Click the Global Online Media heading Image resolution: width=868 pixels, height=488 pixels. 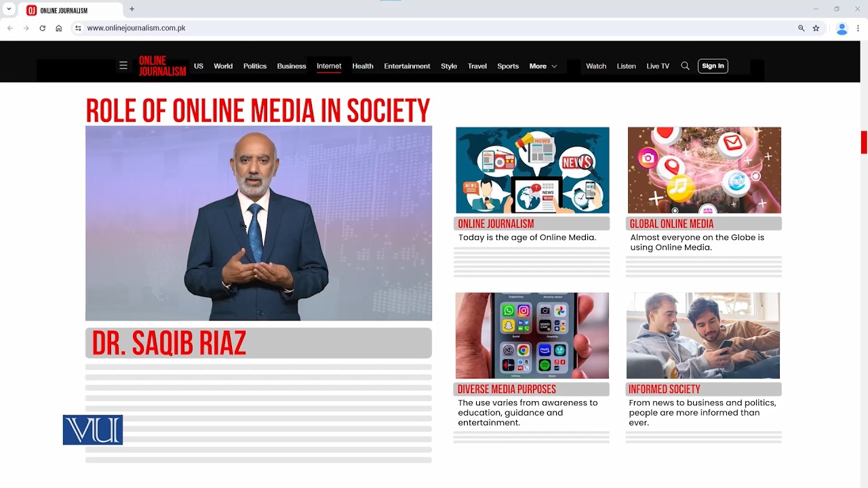(x=671, y=224)
